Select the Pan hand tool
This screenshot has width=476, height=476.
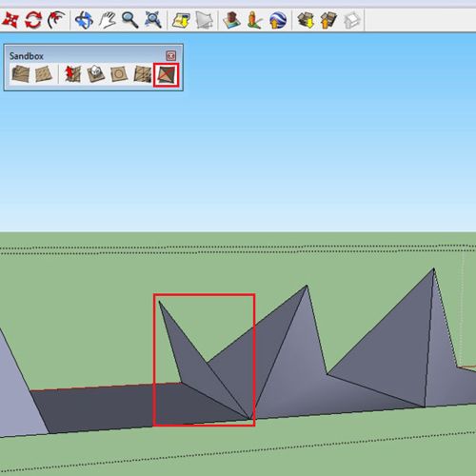(x=108, y=20)
